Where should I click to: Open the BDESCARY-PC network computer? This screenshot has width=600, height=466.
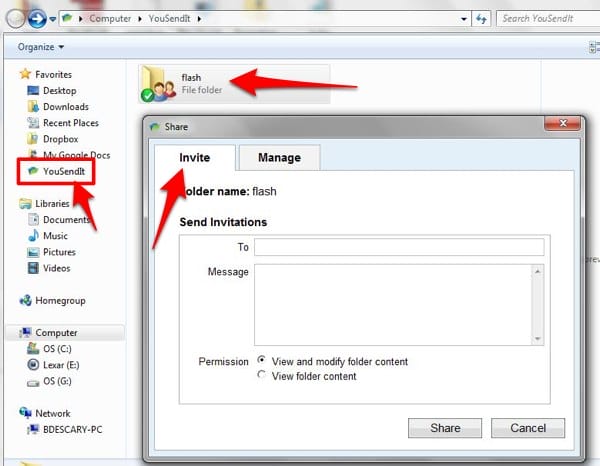point(32,429)
